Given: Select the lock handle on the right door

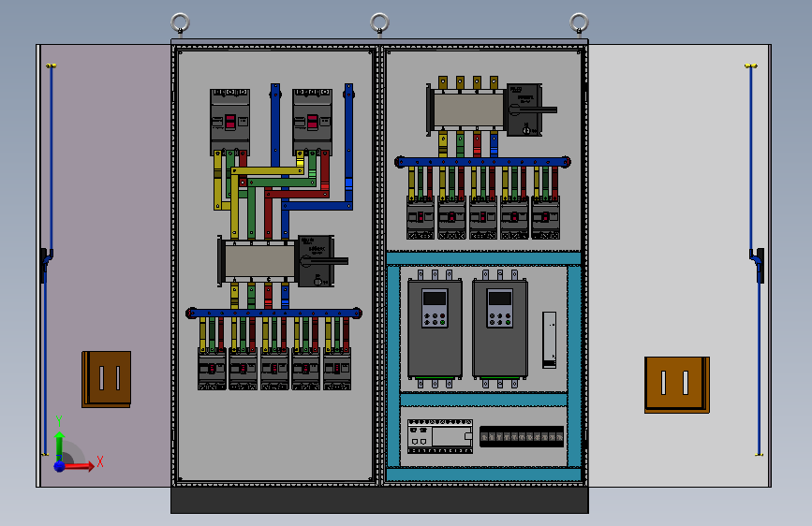Looking at the screenshot, I should click(x=757, y=265).
